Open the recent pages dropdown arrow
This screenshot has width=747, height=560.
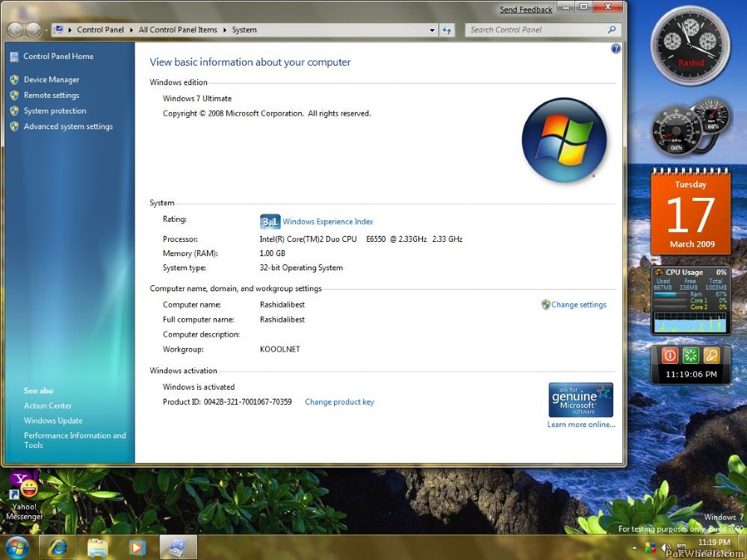pos(46,30)
